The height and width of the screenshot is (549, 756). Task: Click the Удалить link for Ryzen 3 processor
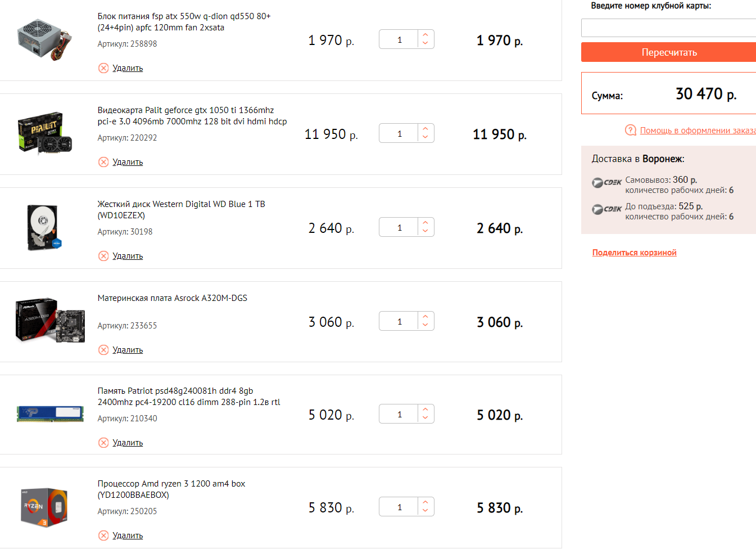[x=128, y=535]
